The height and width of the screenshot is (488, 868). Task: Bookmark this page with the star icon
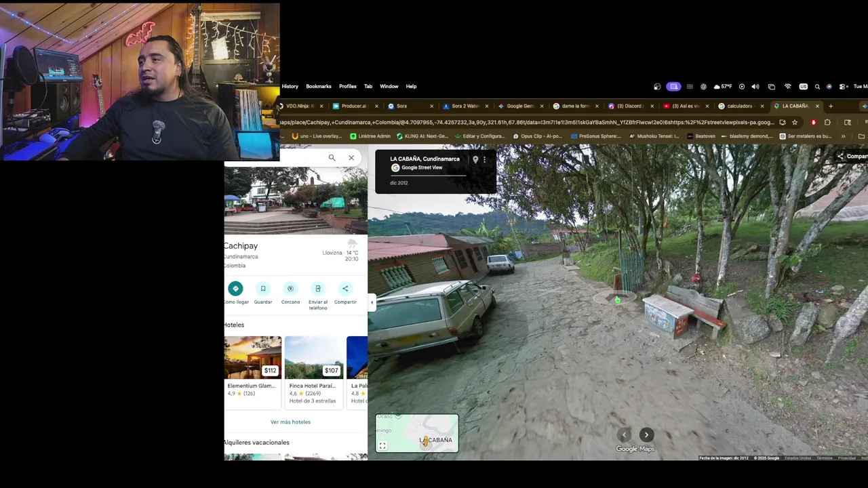click(795, 123)
